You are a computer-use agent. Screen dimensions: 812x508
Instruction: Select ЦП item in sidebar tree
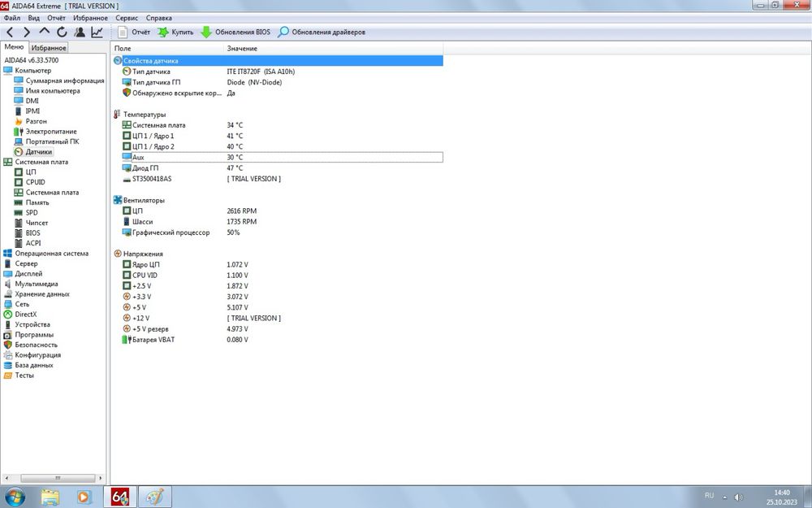coord(25,172)
